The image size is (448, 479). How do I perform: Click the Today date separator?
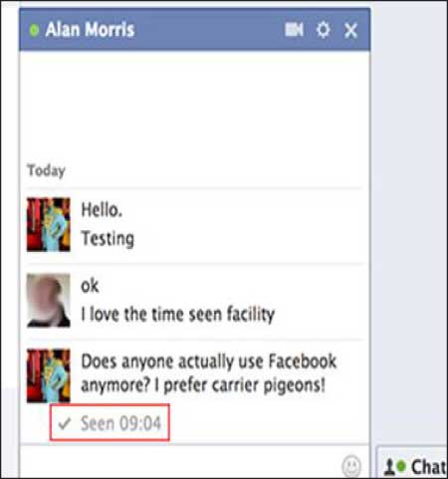click(46, 170)
